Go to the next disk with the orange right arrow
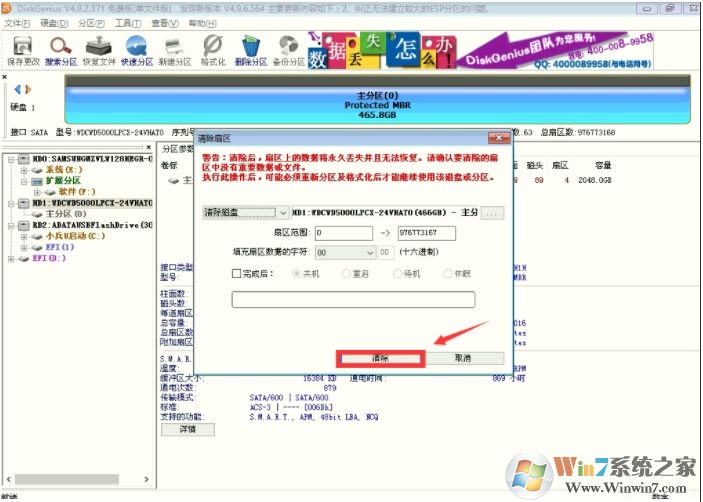 pyautogui.click(x=28, y=89)
